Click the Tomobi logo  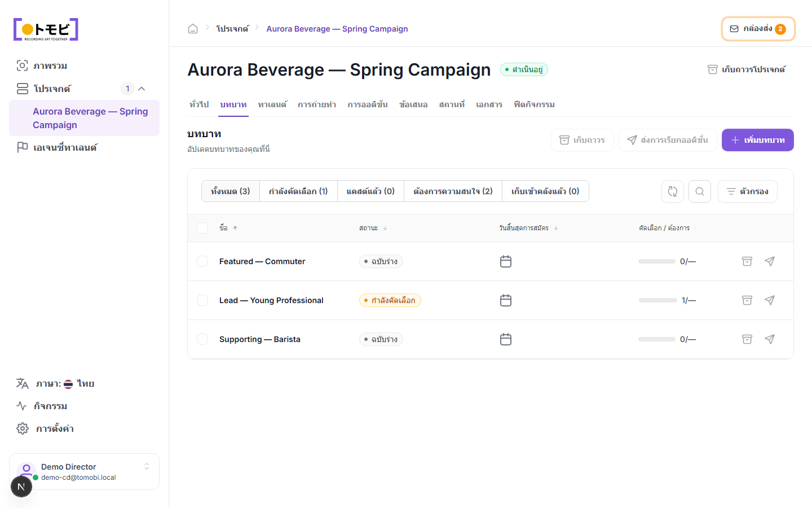(46, 29)
